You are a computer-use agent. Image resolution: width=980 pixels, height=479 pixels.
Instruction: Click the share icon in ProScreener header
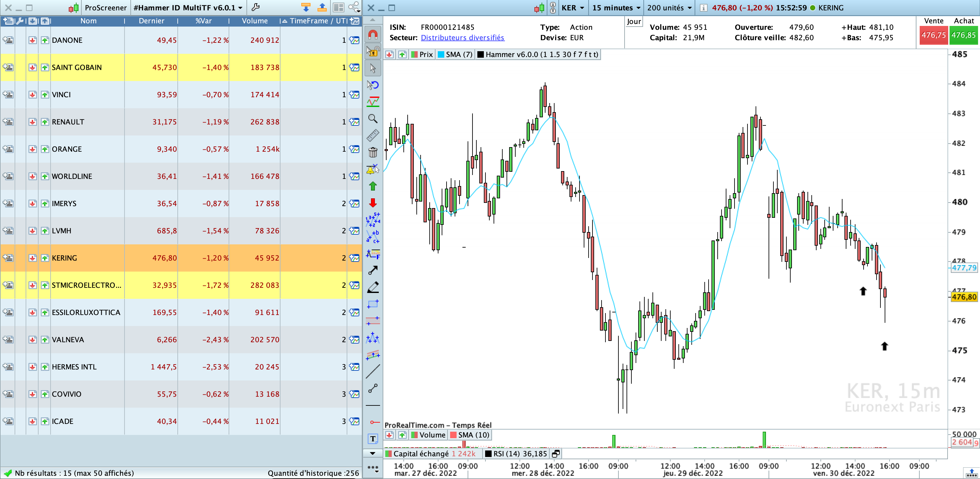point(354,7)
